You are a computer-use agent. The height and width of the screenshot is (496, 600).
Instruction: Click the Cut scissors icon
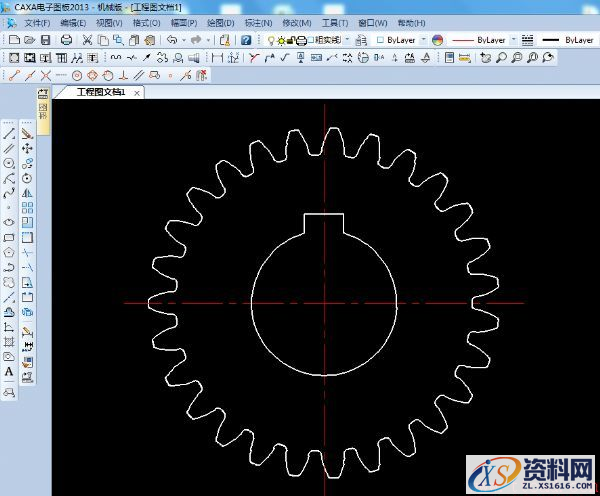coord(87,39)
